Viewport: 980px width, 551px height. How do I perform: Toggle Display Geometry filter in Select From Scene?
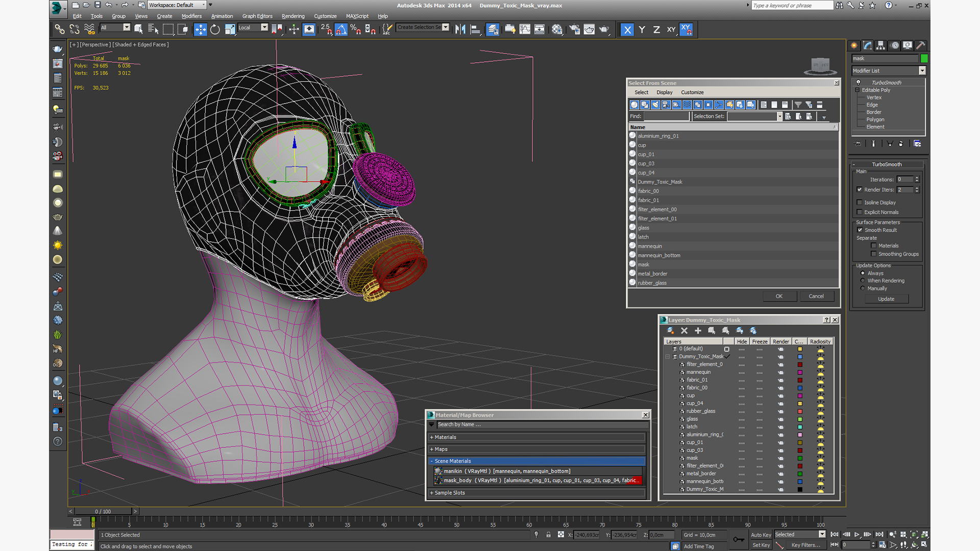(634, 105)
